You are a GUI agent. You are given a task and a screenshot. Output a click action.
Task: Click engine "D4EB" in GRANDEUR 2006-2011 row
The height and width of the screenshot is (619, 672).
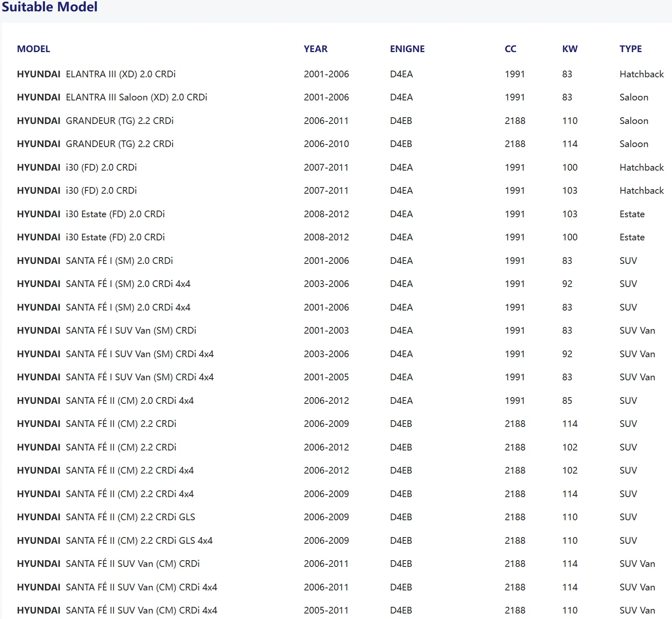[401, 121]
